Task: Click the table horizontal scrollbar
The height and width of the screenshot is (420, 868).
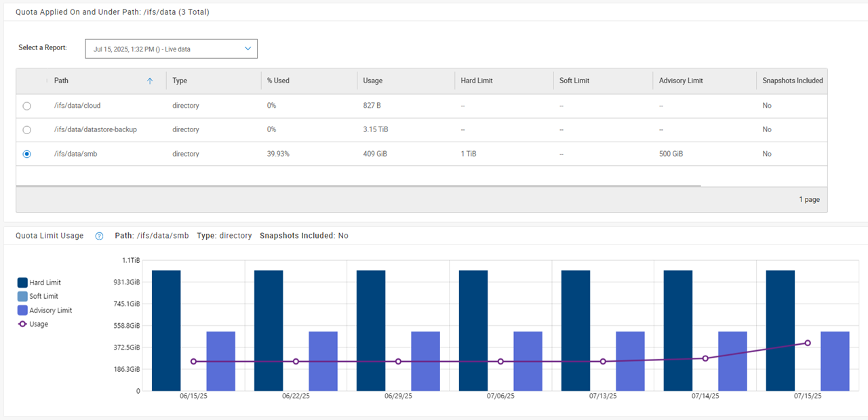Action: coord(358,186)
